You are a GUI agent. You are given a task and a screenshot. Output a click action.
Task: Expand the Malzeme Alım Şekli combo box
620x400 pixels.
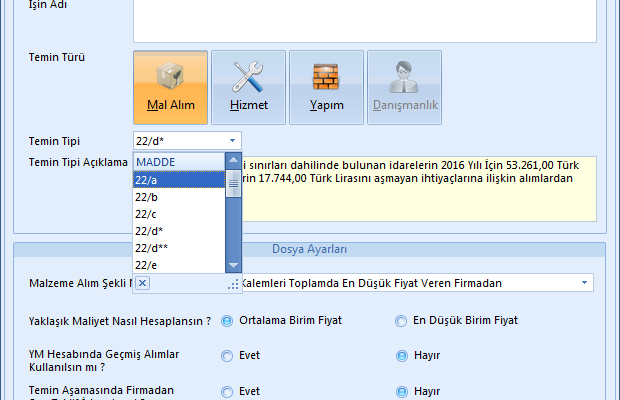[x=583, y=283]
